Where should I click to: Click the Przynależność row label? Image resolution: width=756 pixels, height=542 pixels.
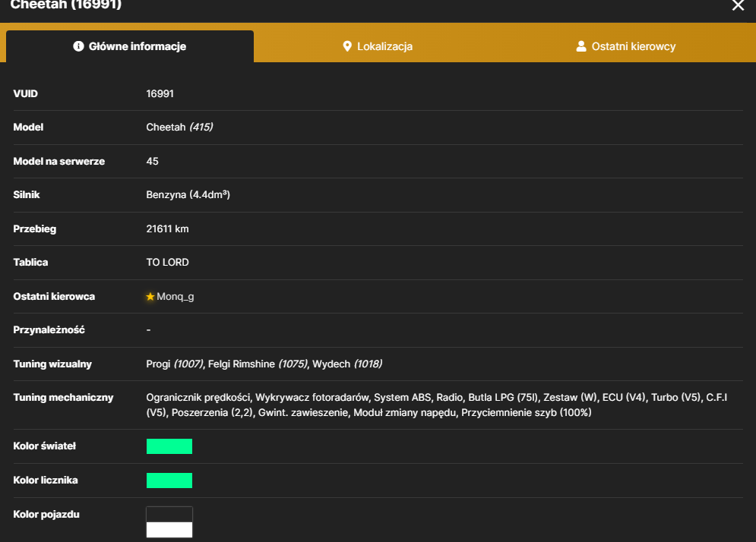[49, 330]
